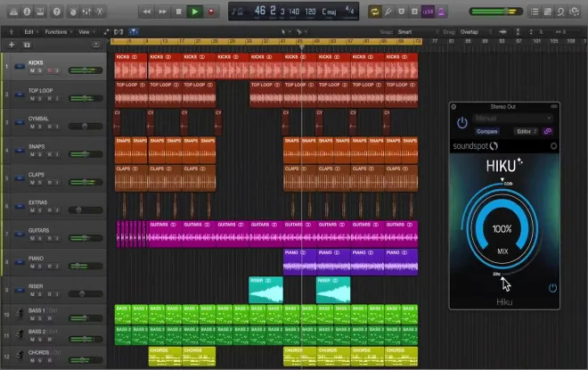
Task: Adjust the master volume slider in control bar
Action: (x=495, y=12)
